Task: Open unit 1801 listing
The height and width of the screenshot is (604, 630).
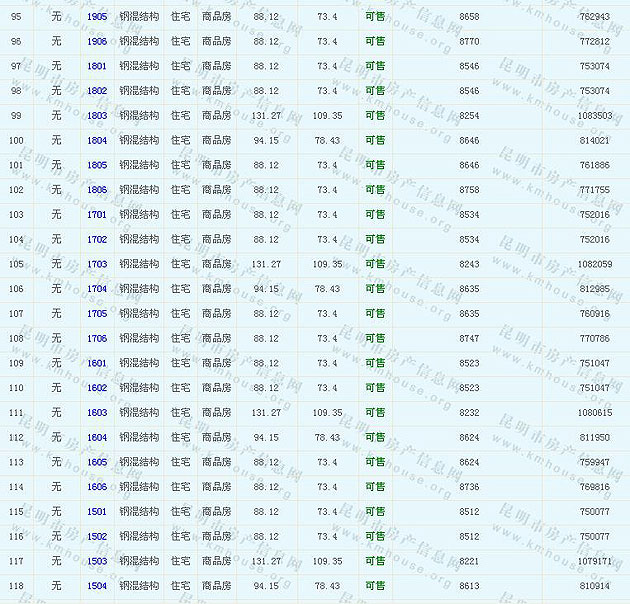Action: click(97, 67)
